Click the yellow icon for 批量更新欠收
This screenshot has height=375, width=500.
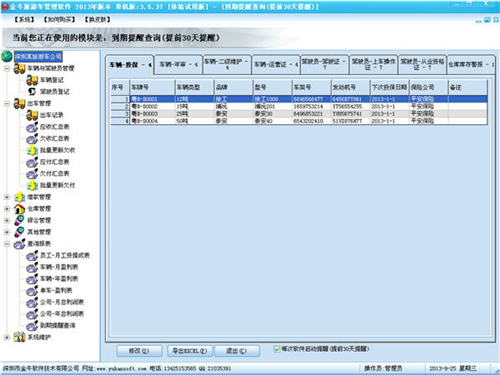[x=32, y=150]
